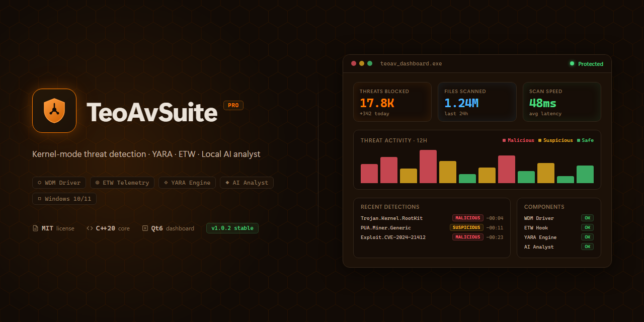Screen dimensions: 644x322
Task: Click the Suspicious yellow legend swatch
Action: [540, 140]
